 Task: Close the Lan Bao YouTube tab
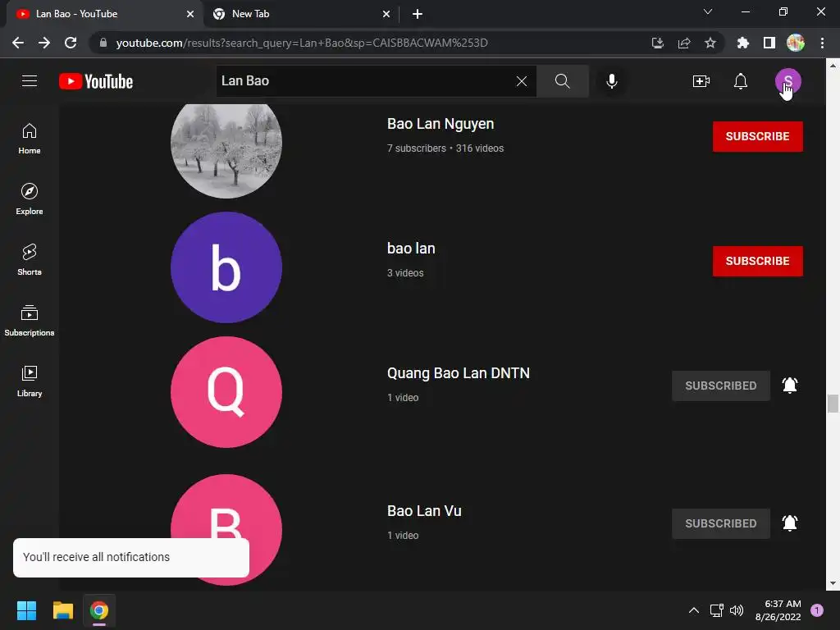click(190, 14)
